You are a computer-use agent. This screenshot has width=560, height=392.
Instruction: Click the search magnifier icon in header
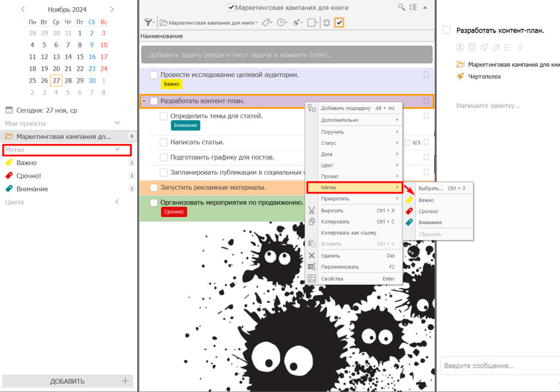coord(402,7)
